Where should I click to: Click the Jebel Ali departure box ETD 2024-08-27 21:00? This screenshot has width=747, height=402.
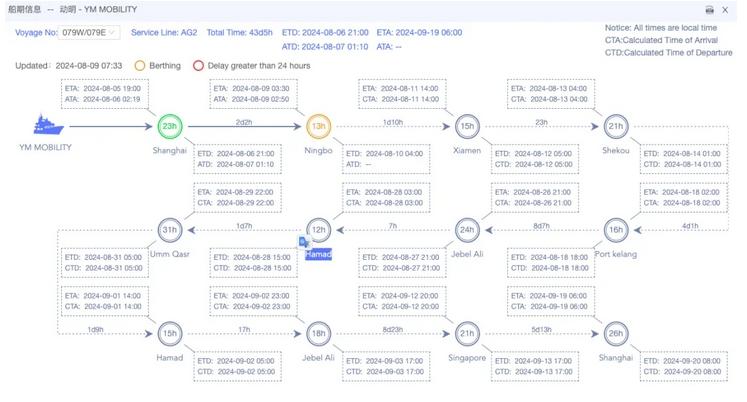click(402, 262)
